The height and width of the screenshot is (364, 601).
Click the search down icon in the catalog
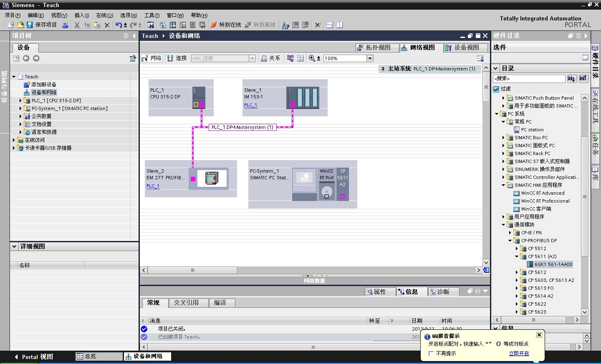(x=571, y=78)
